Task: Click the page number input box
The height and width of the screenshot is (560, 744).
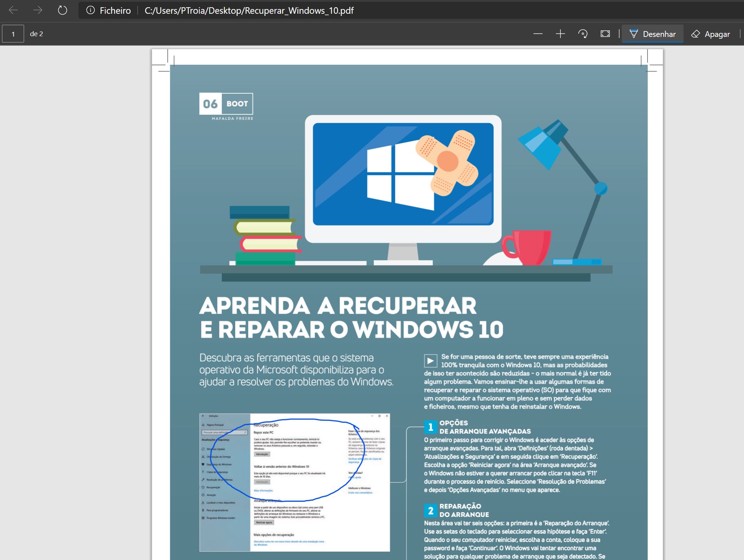Action: coord(13,34)
